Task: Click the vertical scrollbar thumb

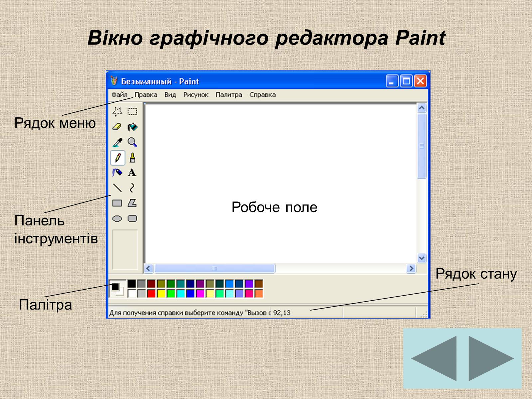Action: click(422, 146)
